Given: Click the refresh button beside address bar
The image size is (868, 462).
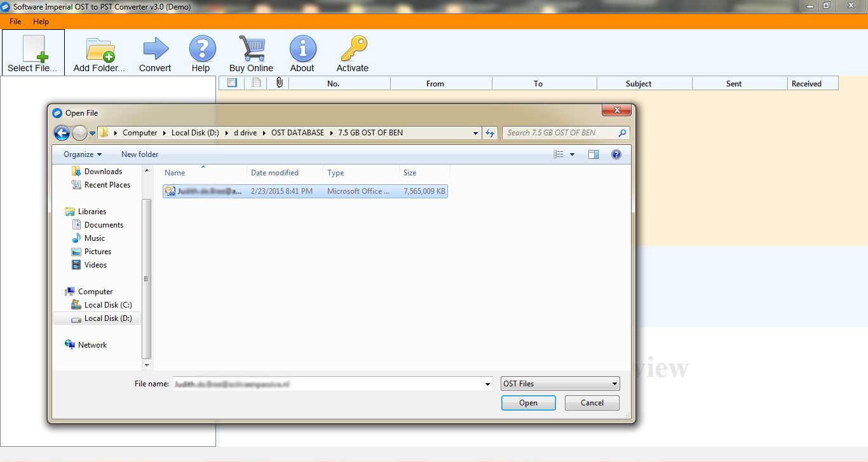Looking at the screenshot, I should (x=490, y=133).
